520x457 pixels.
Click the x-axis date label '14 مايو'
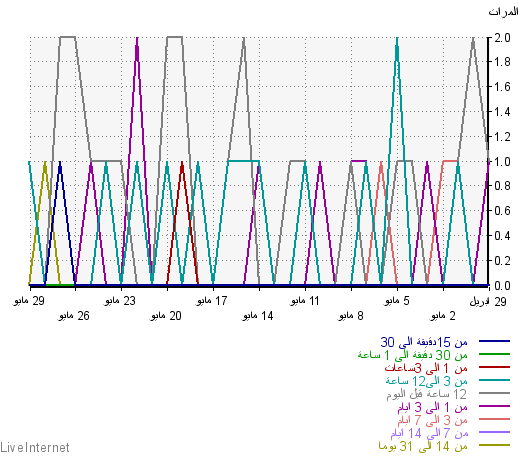[258, 316]
